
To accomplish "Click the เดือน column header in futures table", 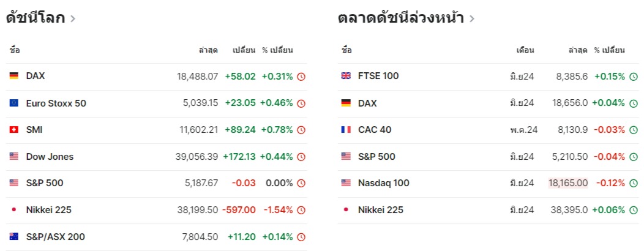I will tap(525, 50).
